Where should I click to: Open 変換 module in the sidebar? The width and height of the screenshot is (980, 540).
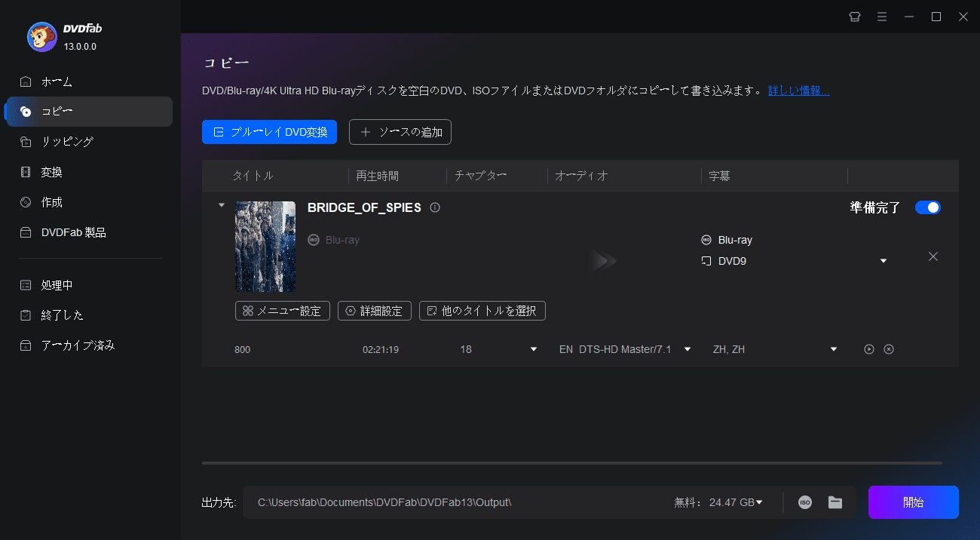89,172
